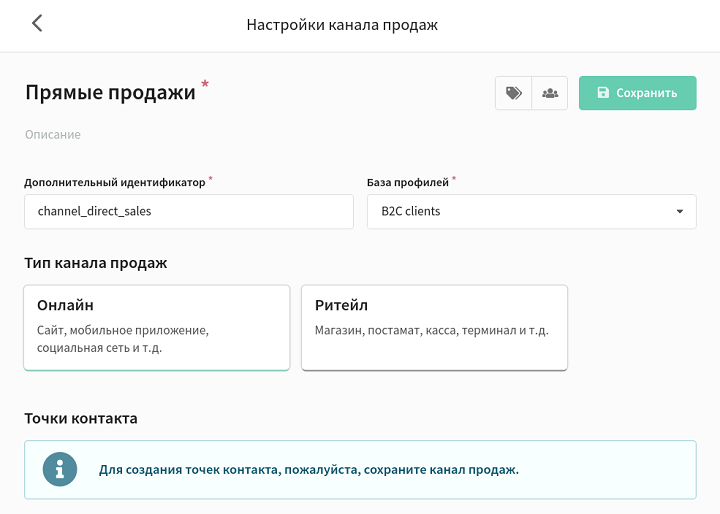
Task: Go back using the header arrow
Action: pos(37,23)
